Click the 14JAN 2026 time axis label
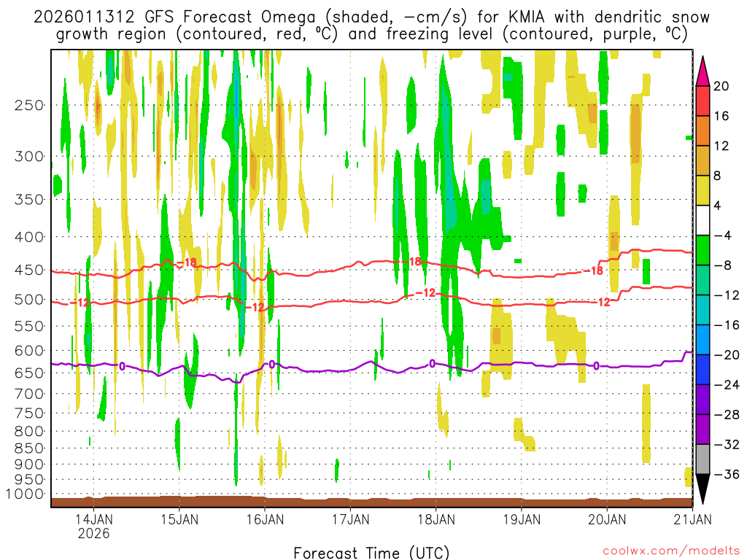Screen dimensions: 747x560 pyautogui.click(x=94, y=526)
